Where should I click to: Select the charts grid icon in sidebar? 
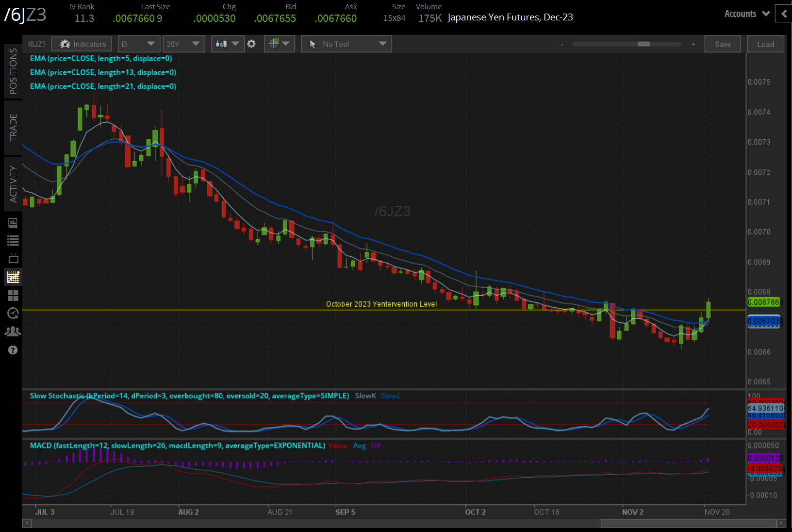tap(13, 277)
